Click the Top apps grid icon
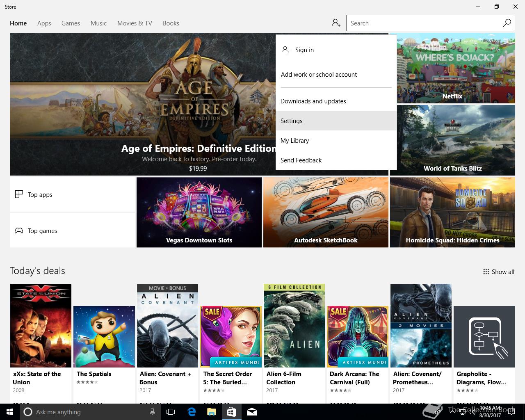The width and height of the screenshot is (525, 420). coord(19,194)
